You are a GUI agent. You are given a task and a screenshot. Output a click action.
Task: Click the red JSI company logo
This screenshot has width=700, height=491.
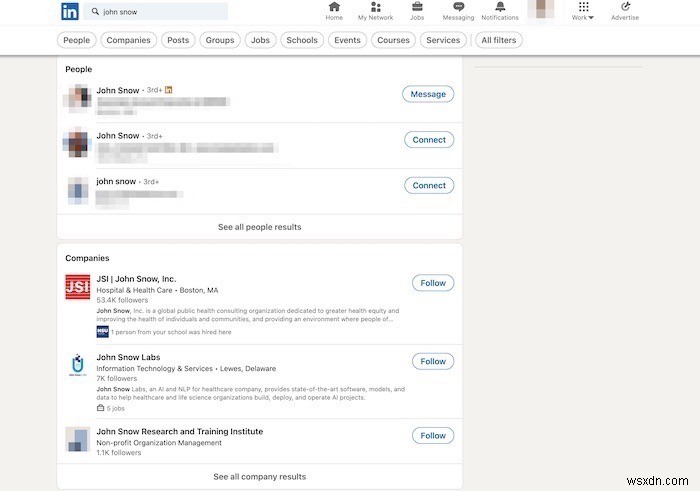tap(78, 287)
